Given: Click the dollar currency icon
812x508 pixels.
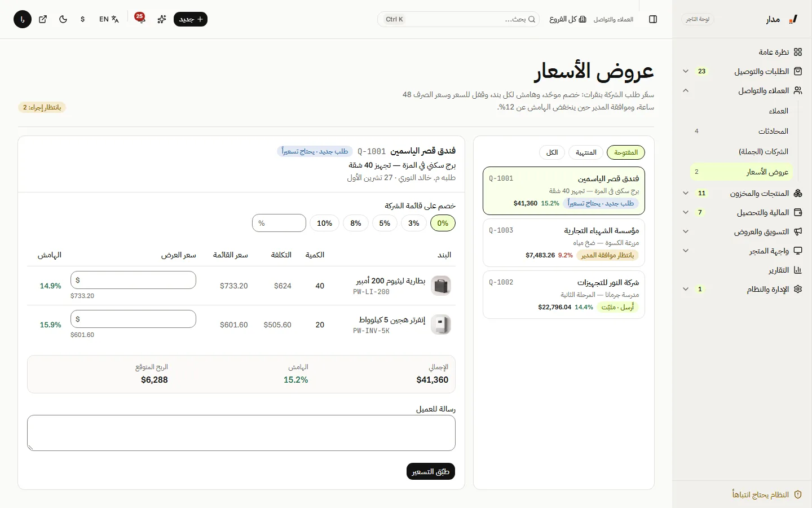Looking at the screenshot, I should [83, 19].
